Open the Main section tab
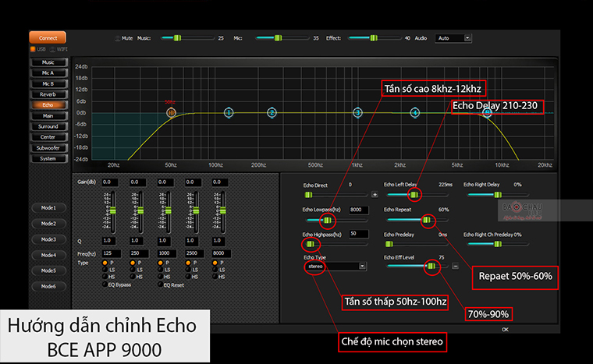Viewport: 593px width, 364px height. pos(48,115)
